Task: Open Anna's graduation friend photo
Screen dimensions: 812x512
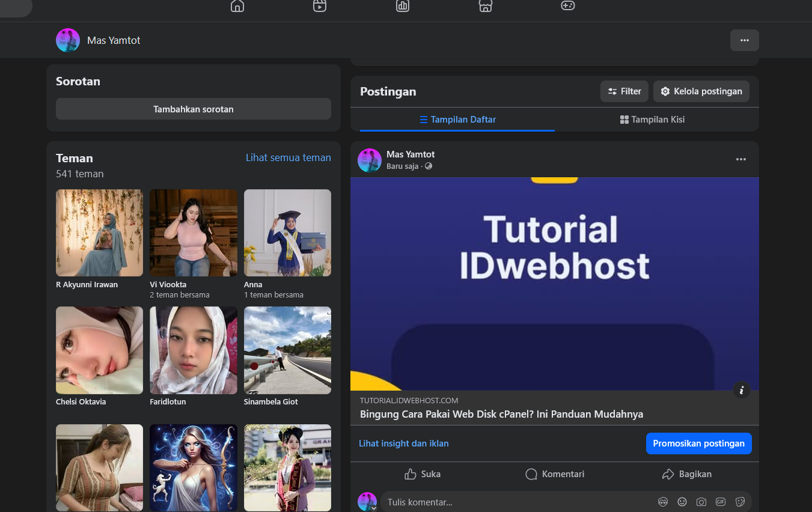Action: 287,233
